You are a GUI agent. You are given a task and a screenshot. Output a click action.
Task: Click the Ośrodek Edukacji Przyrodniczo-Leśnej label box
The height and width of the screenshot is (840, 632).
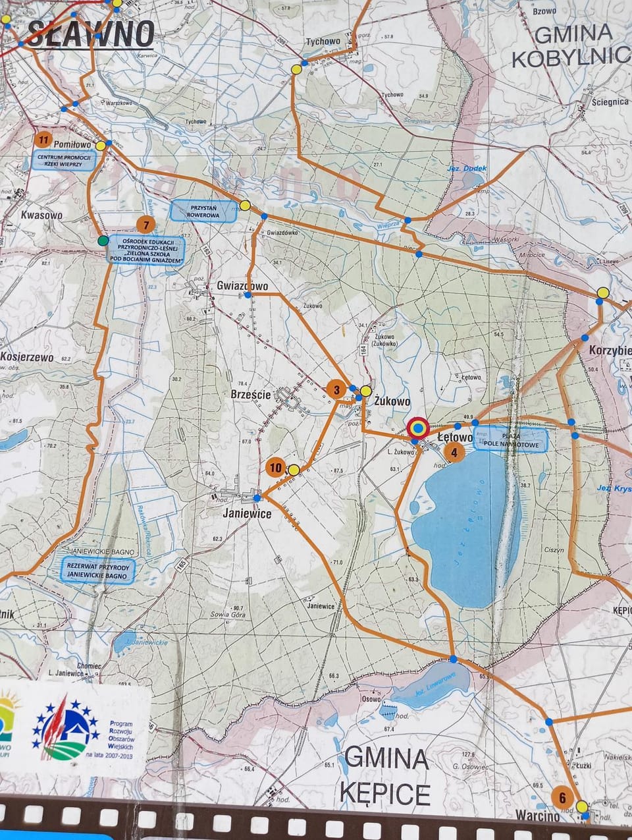[x=147, y=250]
